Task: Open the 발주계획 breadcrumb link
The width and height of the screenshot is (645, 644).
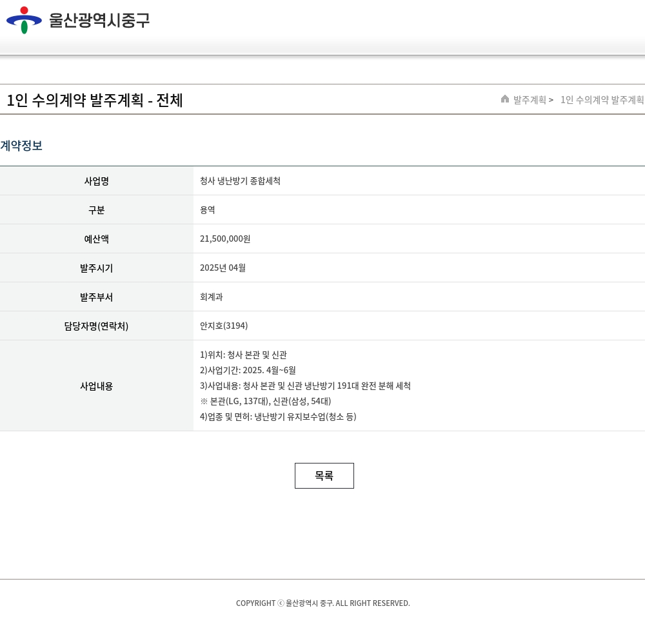Action: 530,100
